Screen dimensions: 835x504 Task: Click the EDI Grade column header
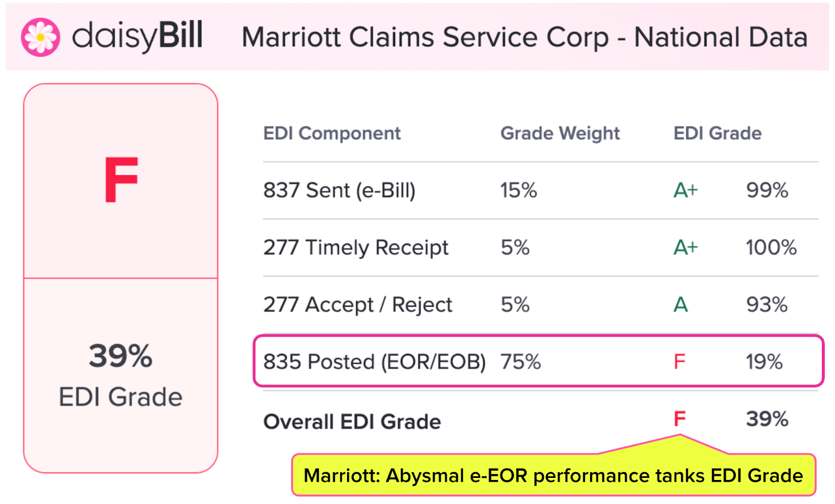pos(718,134)
